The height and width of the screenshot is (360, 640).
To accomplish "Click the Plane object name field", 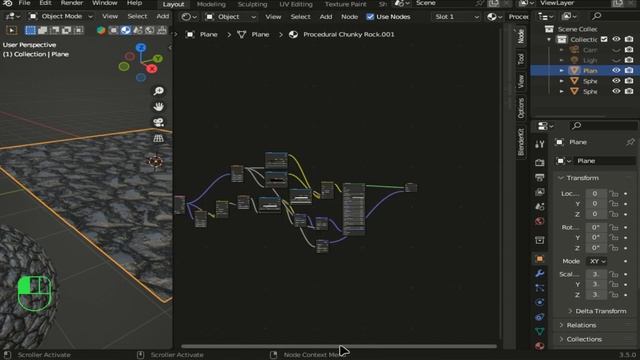I will 605,161.
